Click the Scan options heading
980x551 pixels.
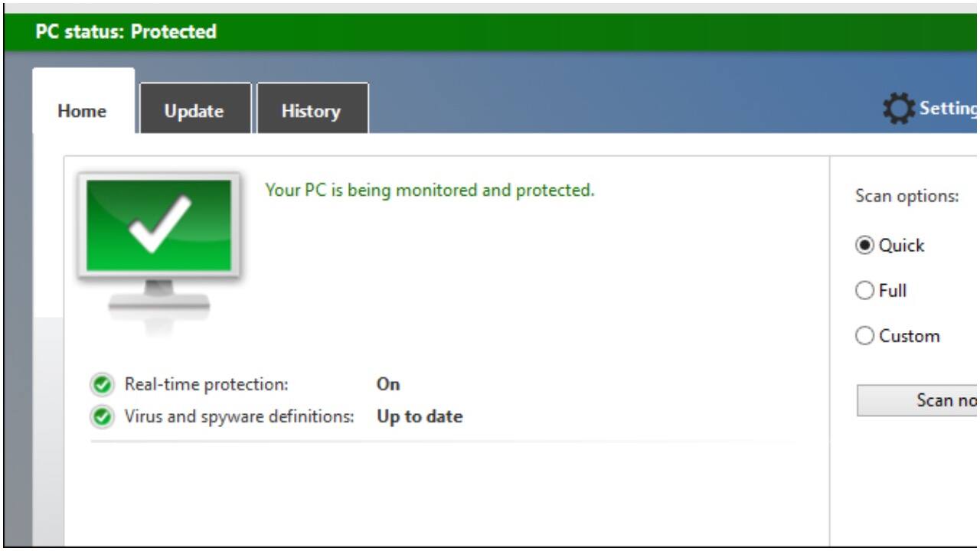[x=906, y=196]
